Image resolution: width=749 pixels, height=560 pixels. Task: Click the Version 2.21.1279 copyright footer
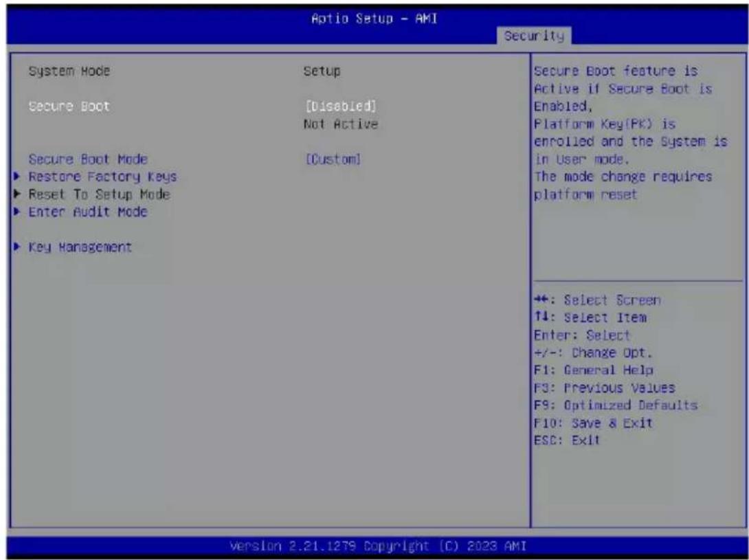pyautogui.click(x=378, y=546)
